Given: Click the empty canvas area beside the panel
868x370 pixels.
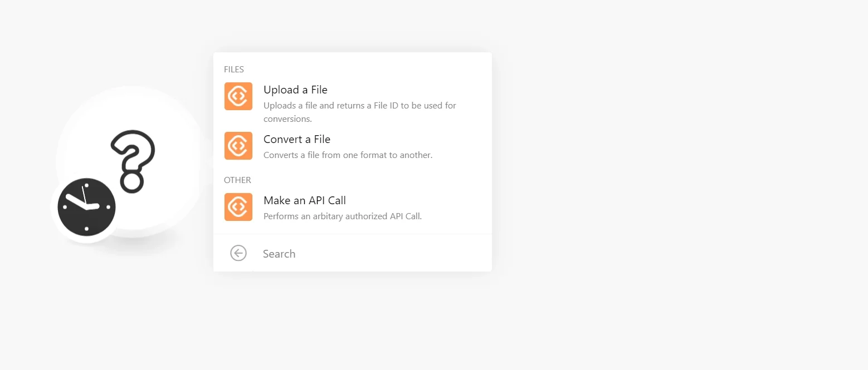Looking at the screenshot, I should tap(669, 167).
